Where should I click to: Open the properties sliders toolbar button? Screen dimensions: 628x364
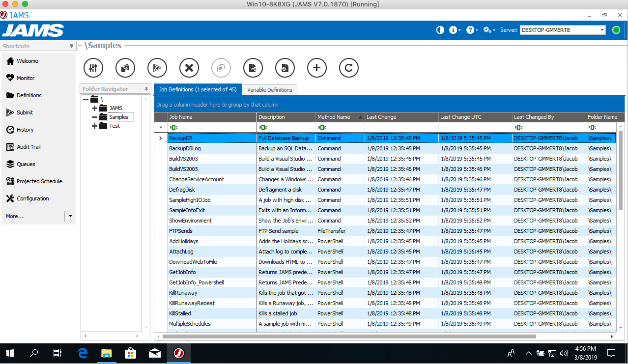point(93,68)
